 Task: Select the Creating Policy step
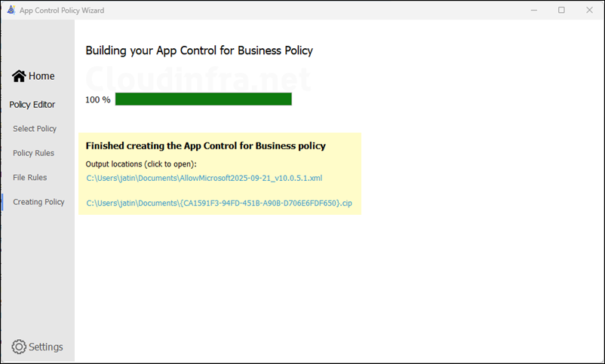(38, 202)
